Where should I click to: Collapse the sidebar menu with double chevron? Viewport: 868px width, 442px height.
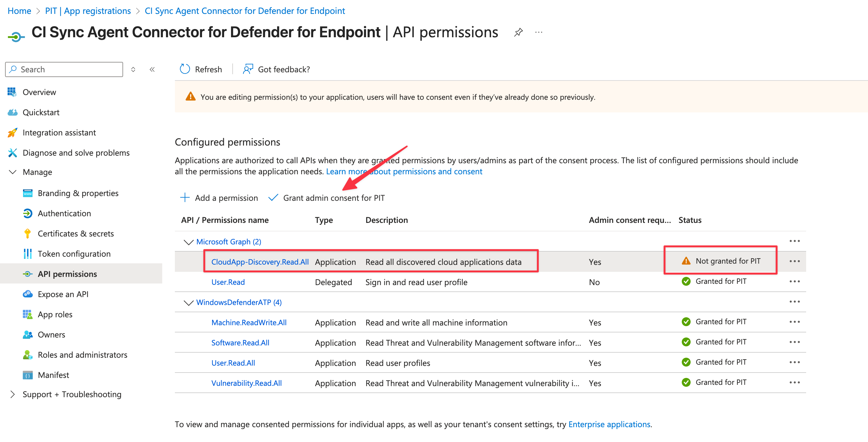[x=152, y=69]
